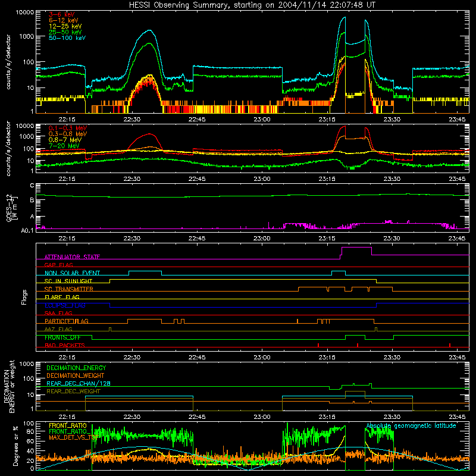
Task: Click the 23:00 tick label under the Flags panel
Action: 262,358
